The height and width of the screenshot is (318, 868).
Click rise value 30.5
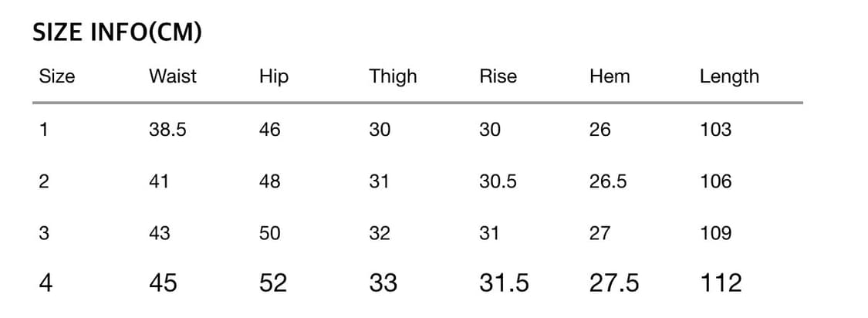(x=498, y=181)
